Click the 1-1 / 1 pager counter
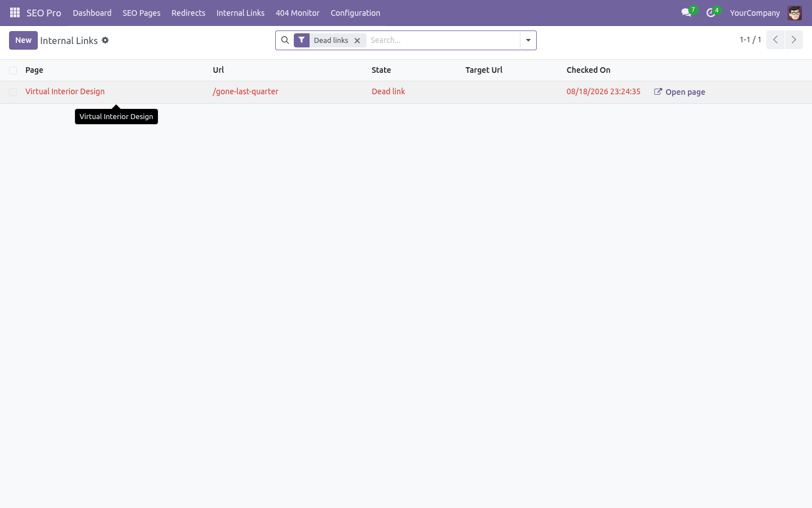This screenshot has height=508, width=812. point(751,40)
